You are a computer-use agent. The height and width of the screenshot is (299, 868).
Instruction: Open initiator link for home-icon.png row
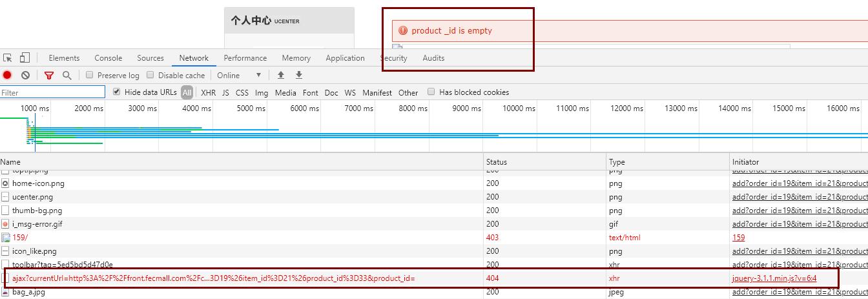tap(800, 183)
